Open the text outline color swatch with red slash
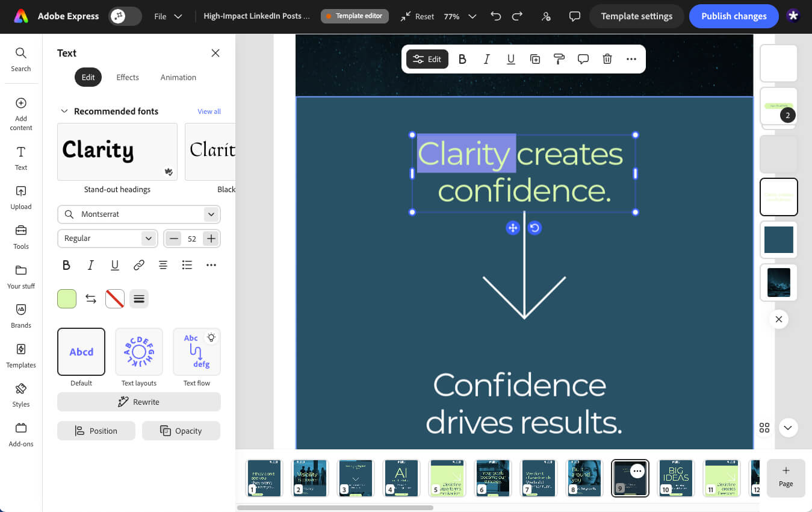Image resolution: width=812 pixels, height=512 pixels. 115,299
